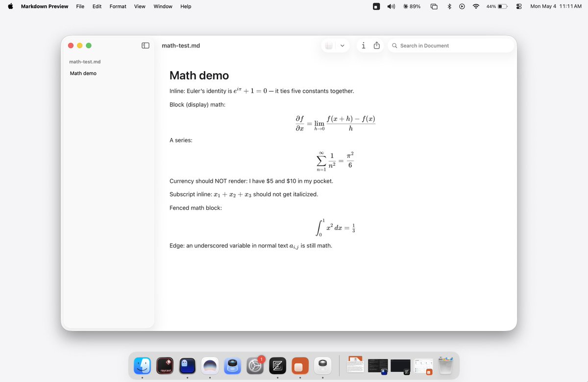588x382 pixels.
Task: Launch Raycast from the Dock
Action: (166, 365)
